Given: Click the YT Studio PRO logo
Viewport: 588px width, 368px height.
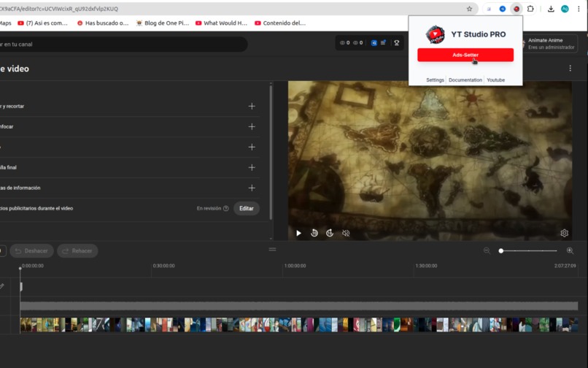Looking at the screenshot, I should click(x=435, y=34).
